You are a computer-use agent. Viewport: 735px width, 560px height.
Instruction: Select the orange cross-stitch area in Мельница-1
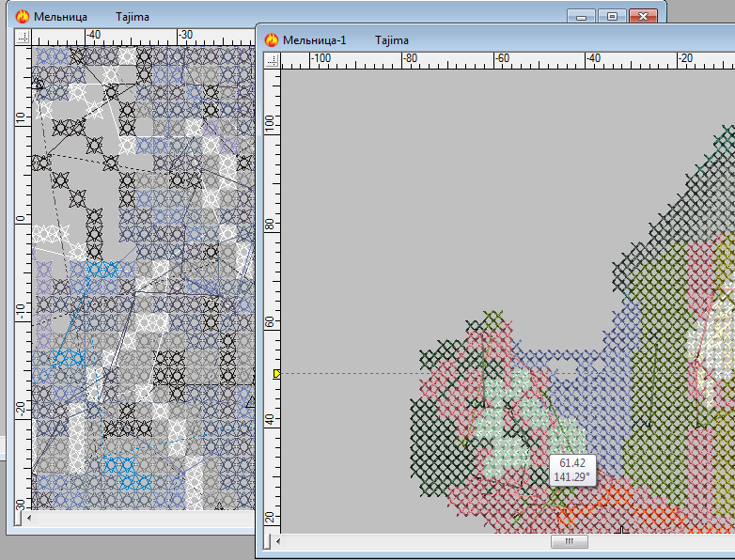[602, 515]
